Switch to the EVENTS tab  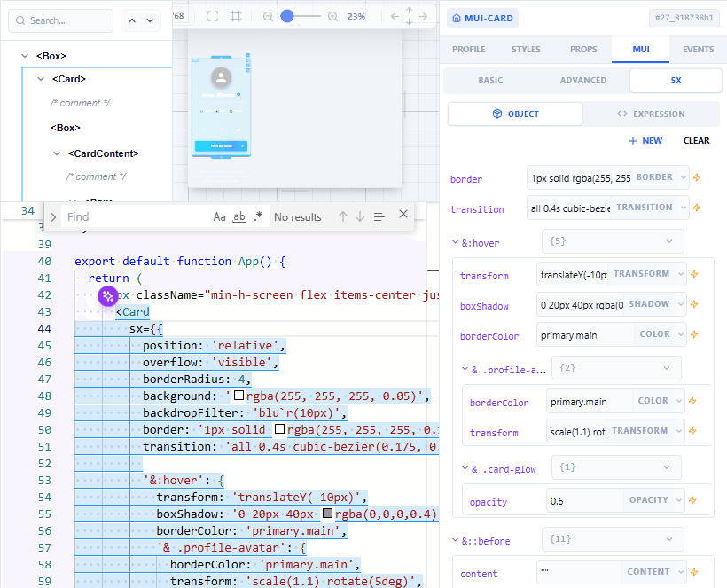click(x=698, y=49)
